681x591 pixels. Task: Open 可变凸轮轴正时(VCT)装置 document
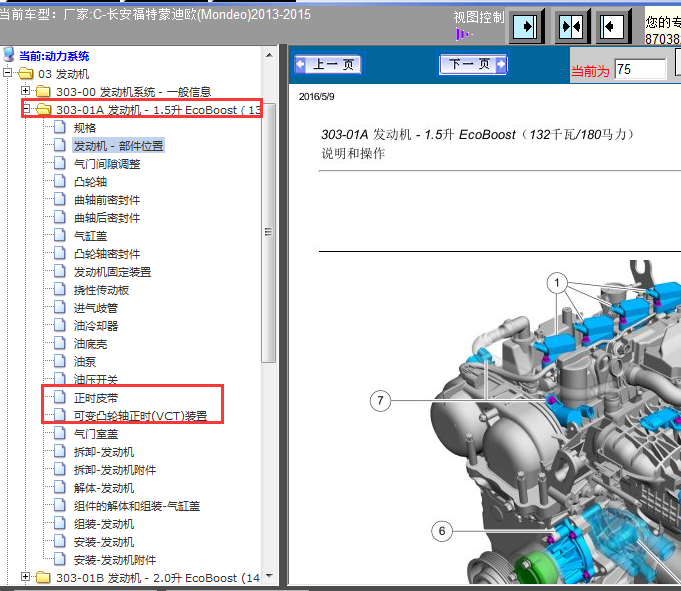coord(140,416)
